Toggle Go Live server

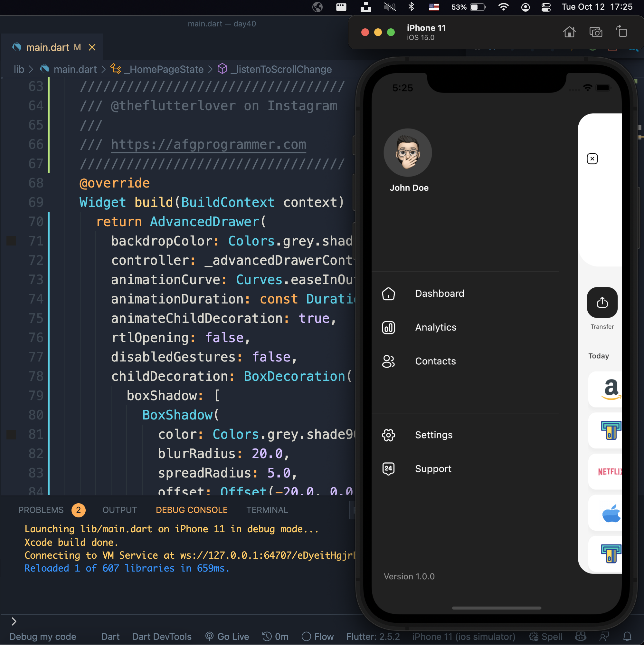(227, 636)
